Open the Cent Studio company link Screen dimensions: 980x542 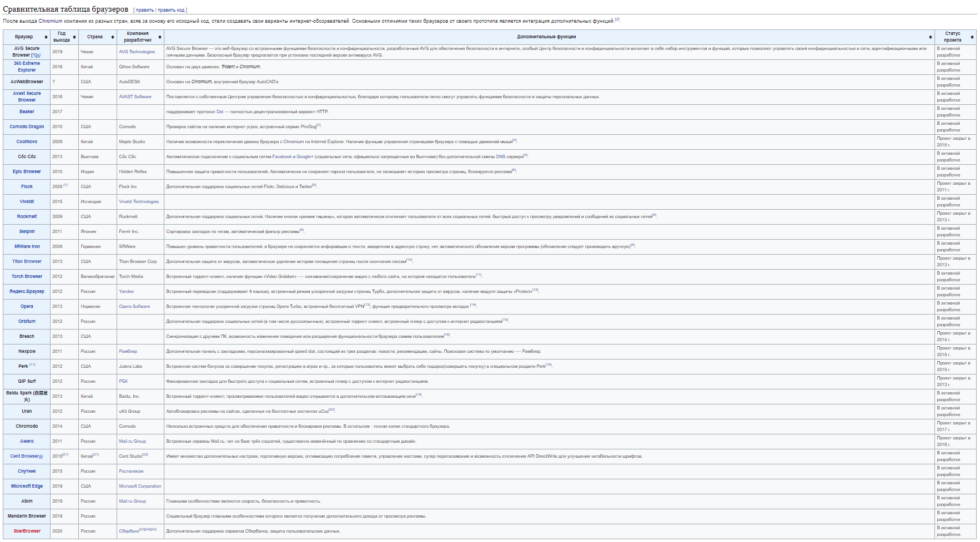(130, 456)
